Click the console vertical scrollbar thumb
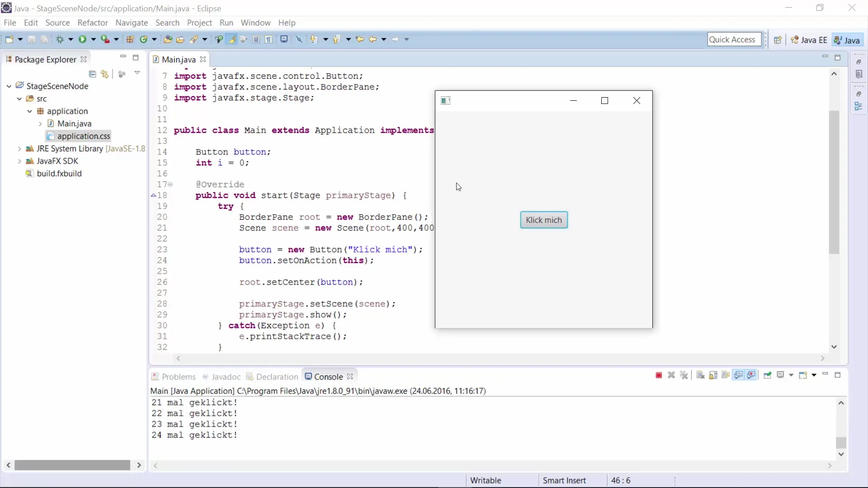 tap(841, 442)
